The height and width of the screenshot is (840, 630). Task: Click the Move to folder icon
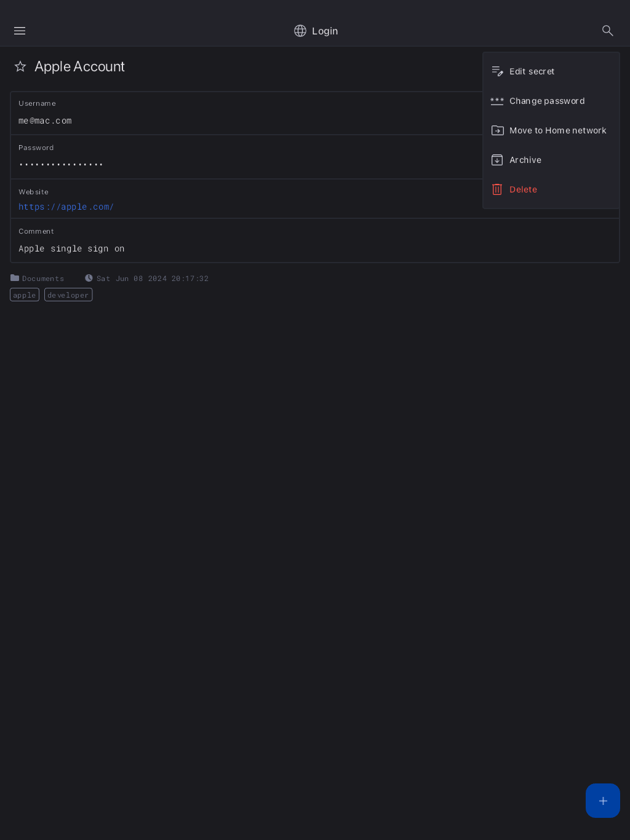[x=497, y=130]
